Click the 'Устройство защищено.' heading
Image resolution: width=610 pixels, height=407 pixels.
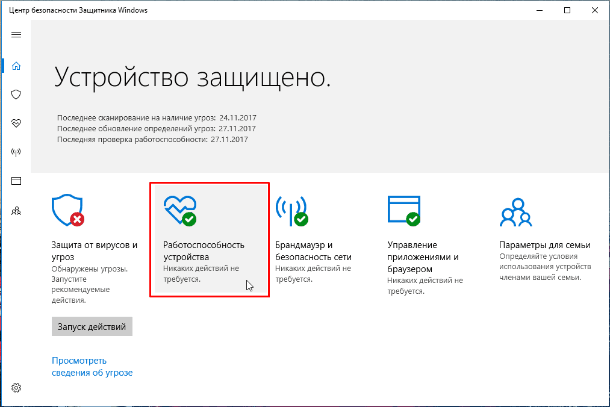192,77
